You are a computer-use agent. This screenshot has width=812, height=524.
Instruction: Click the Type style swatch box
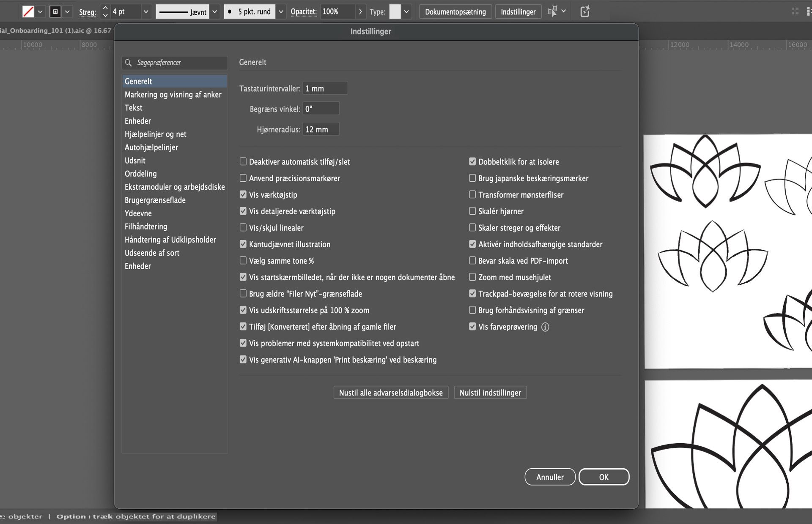coord(395,11)
